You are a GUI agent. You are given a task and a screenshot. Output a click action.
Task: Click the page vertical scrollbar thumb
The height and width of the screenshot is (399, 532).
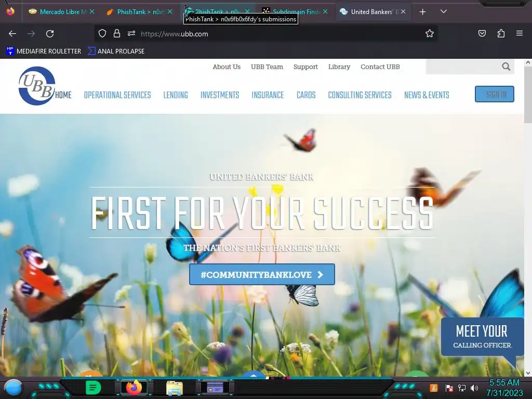point(528,95)
